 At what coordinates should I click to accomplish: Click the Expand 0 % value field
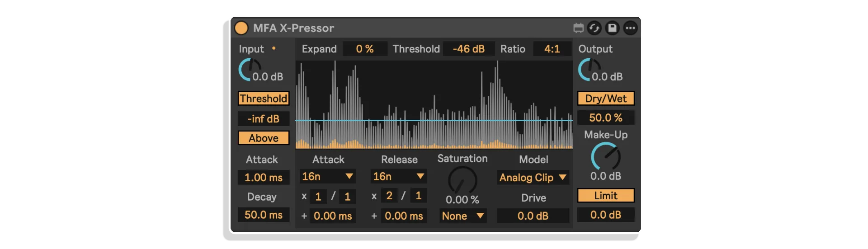coord(365,49)
